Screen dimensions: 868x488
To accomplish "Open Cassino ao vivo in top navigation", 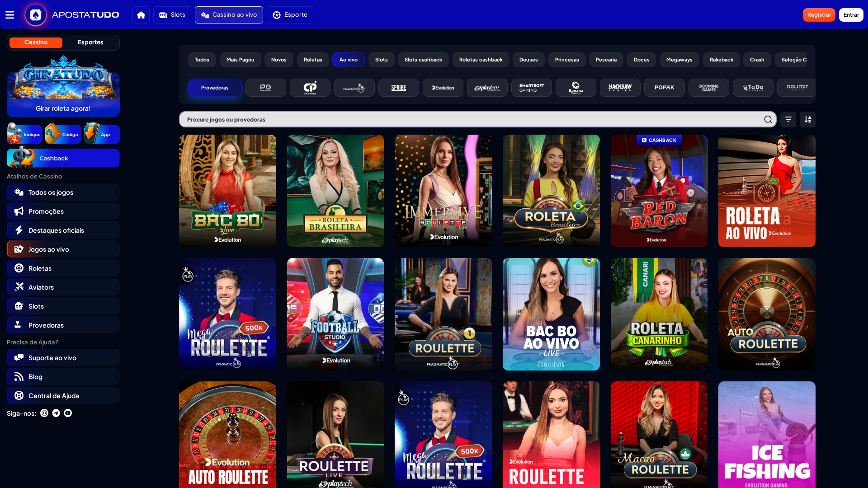I will tap(229, 15).
